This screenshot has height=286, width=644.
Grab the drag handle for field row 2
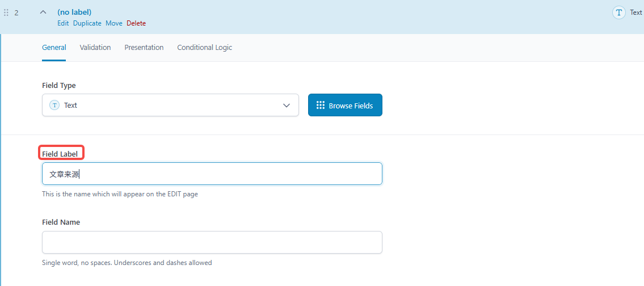tap(6, 12)
